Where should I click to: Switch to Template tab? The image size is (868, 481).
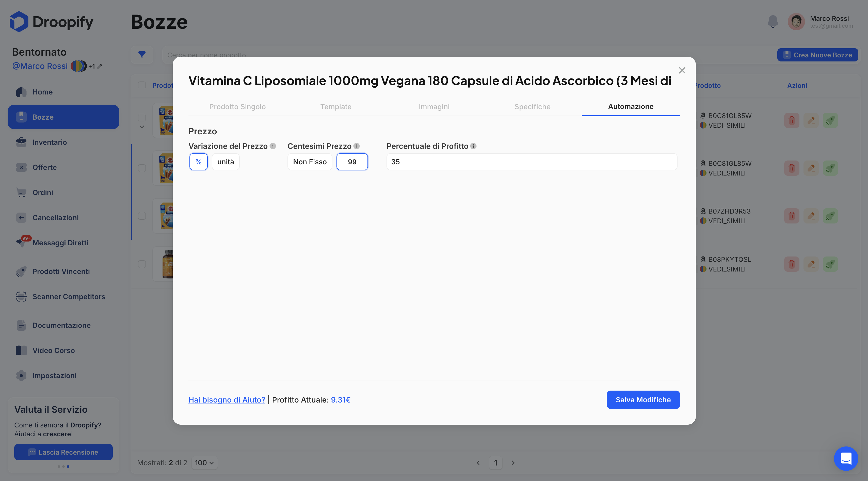click(x=336, y=106)
